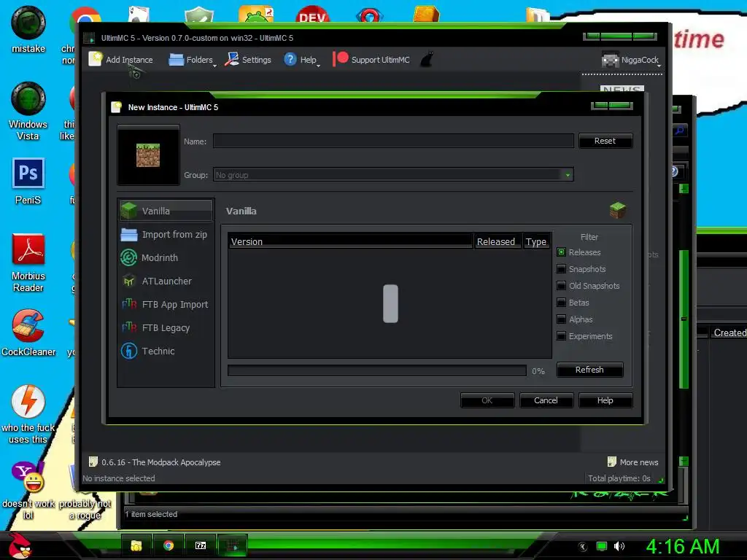Sort by the Version column header
The width and height of the screenshot is (747, 560).
[351, 241]
